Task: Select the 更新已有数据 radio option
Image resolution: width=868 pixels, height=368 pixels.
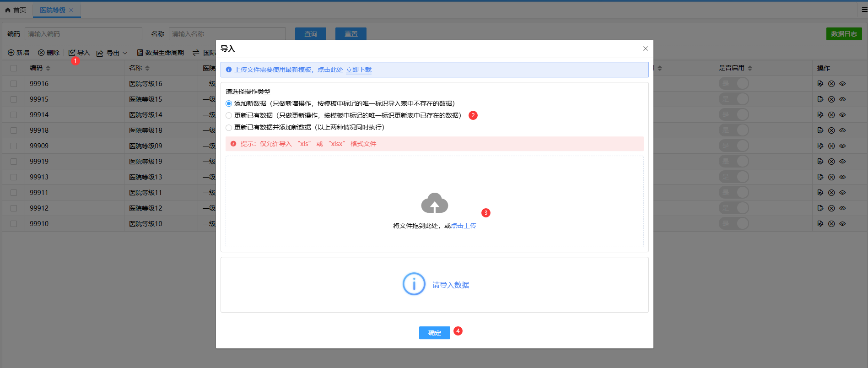Action: [229, 116]
